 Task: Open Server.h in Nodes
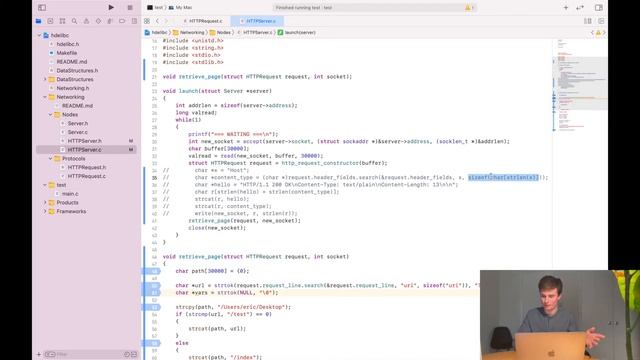coord(78,123)
